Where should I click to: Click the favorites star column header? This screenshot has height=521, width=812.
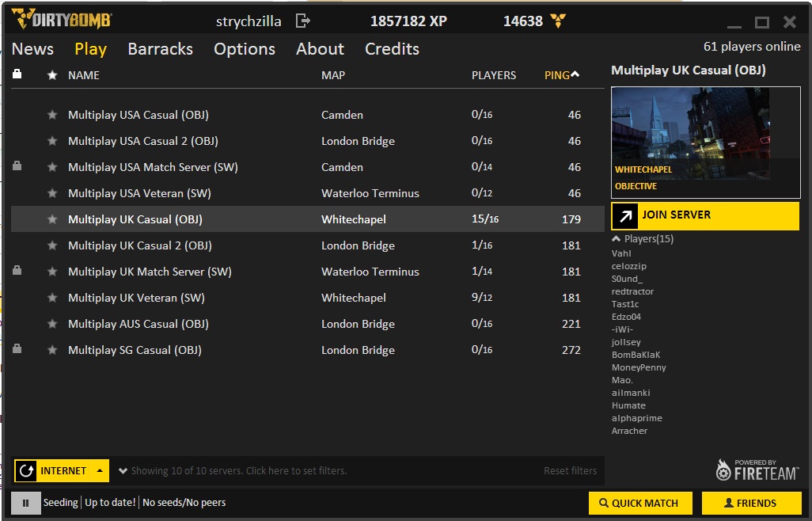click(x=52, y=75)
